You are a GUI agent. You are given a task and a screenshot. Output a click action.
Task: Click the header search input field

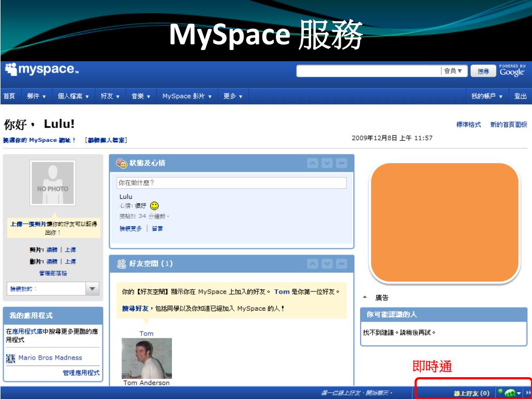click(x=369, y=71)
